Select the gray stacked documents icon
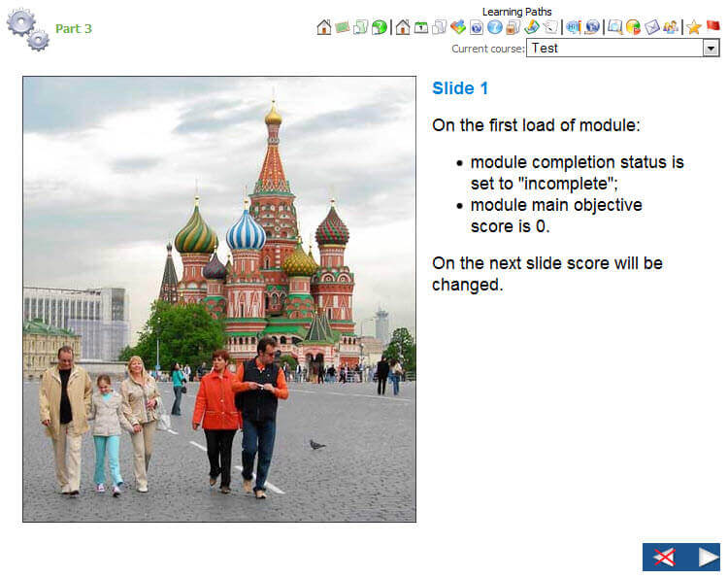The height and width of the screenshot is (579, 728). tap(439, 27)
